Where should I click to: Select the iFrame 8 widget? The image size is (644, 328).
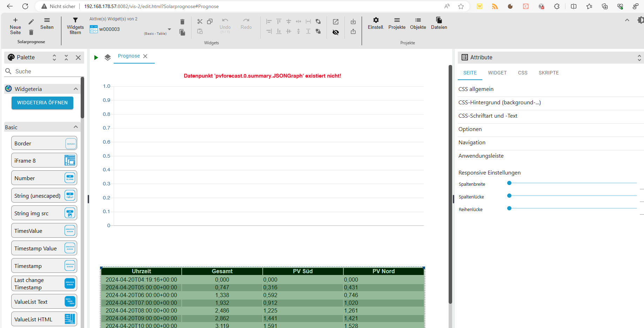44,160
